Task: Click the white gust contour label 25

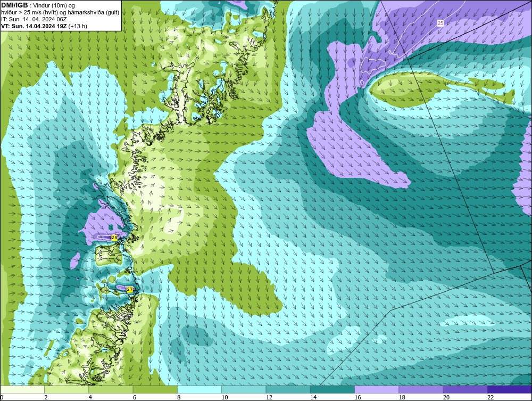Action: tap(440, 23)
